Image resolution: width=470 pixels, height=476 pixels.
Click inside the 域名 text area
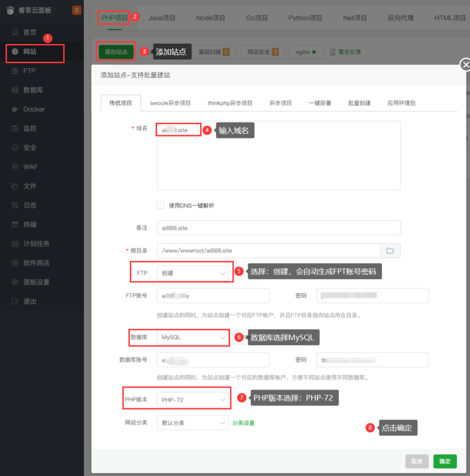pyautogui.click(x=279, y=156)
